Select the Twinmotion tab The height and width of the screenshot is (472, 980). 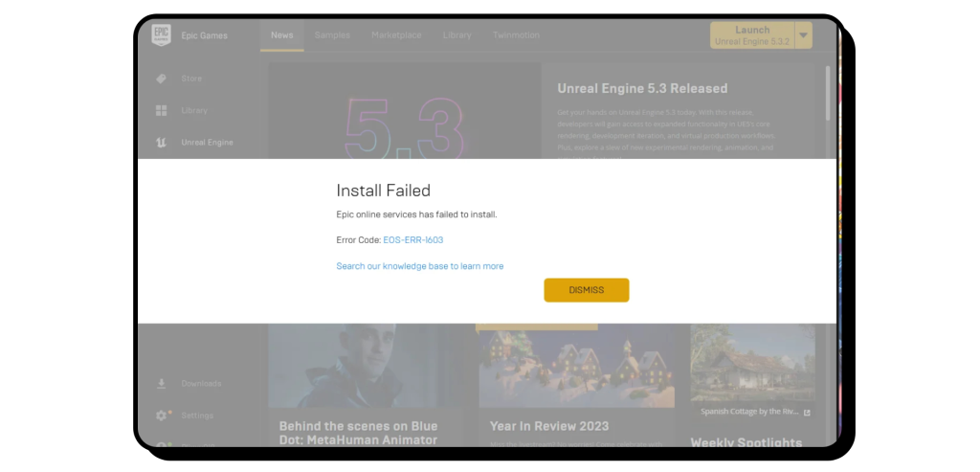click(x=516, y=35)
